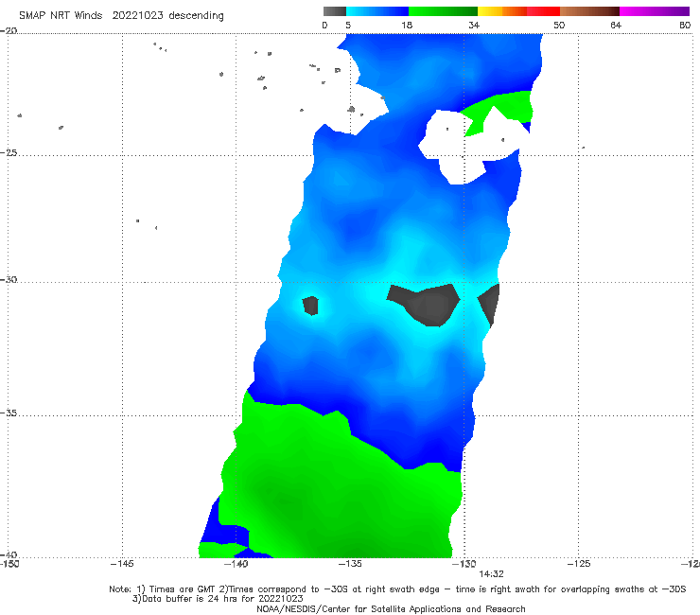
Task: Click the title text 'SMAP NRT Winds 20221023 descending'
Action: point(121,15)
